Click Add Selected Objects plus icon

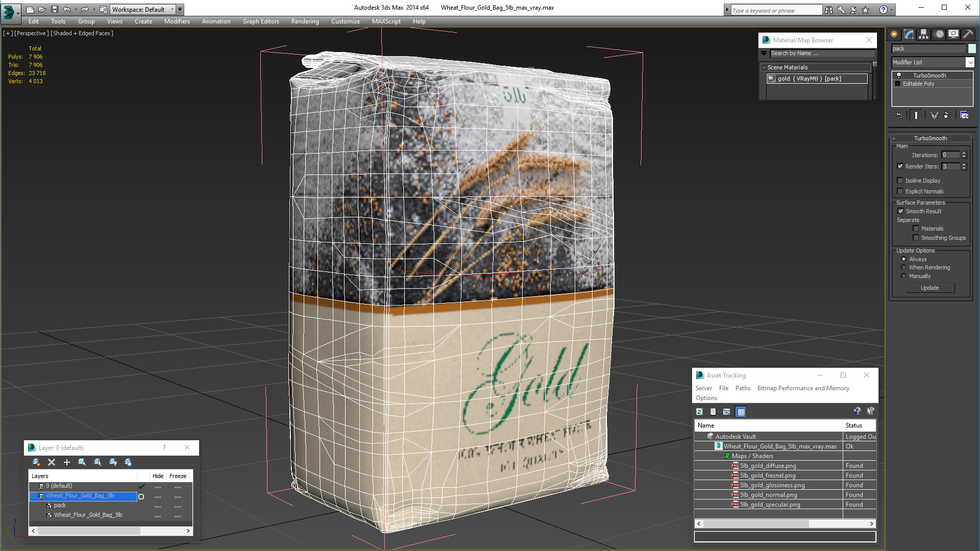point(67,462)
